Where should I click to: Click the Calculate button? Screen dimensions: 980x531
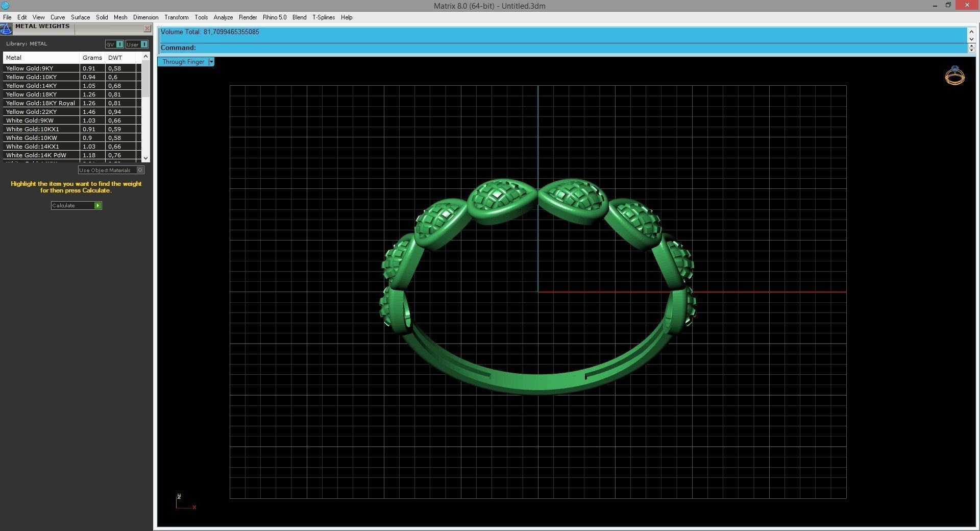[76, 205]
